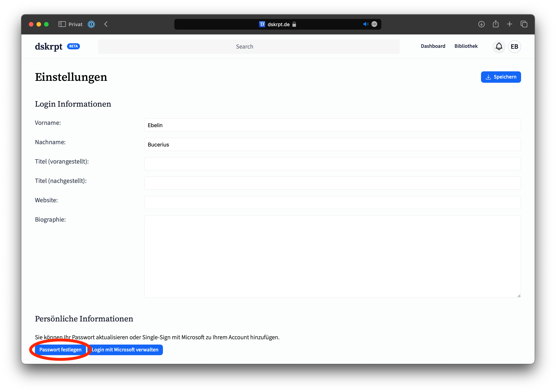Image resolution: width=556 pixels, height=392 pixels.
Task: Click the 1Password extension icon
Action: [91, 24]
